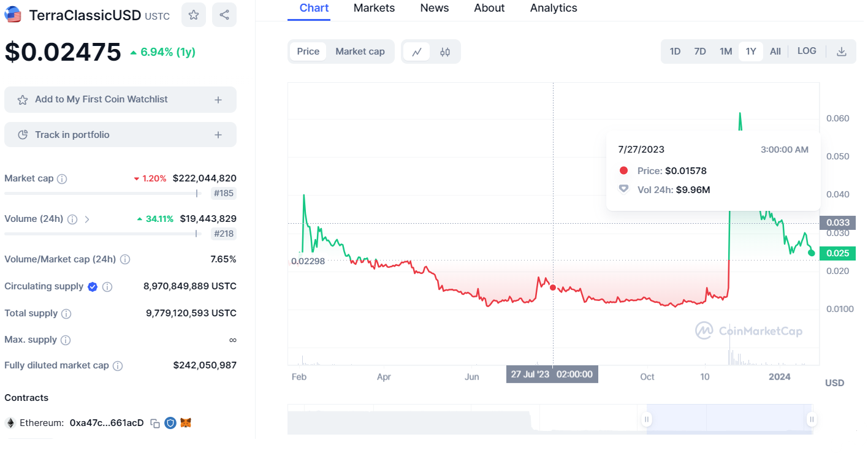Click the $242,050,987 fully diluted value

coord(205,365)
